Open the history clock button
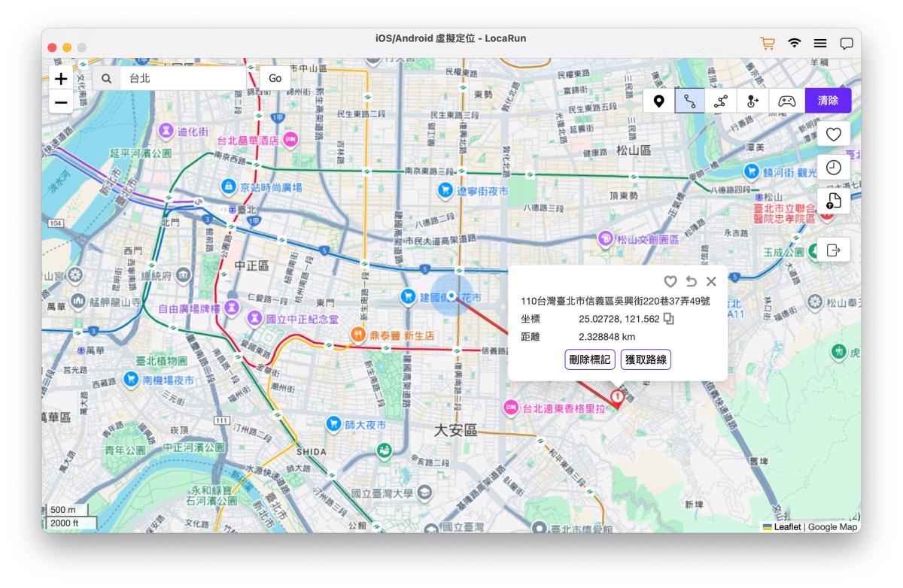 (x=834, y=168)
